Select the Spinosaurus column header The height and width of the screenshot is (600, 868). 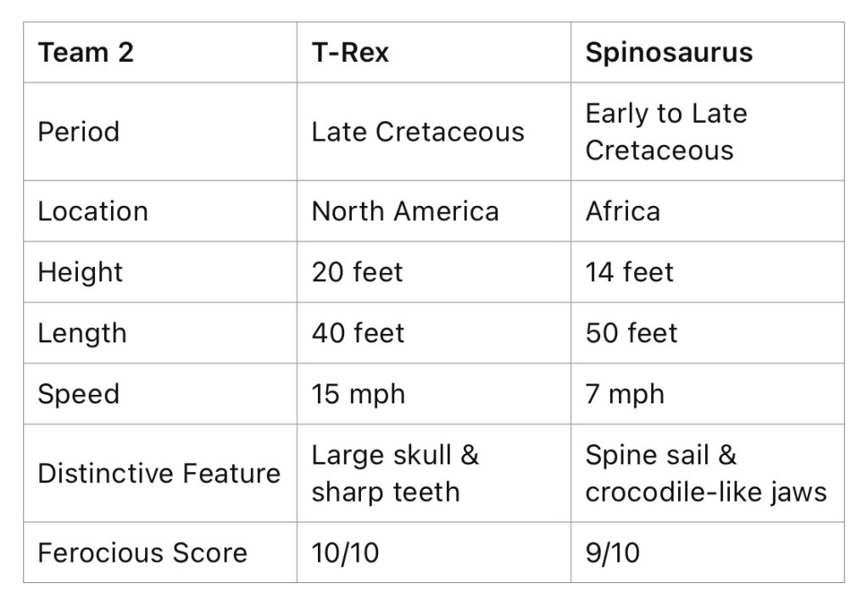[669, 53]
